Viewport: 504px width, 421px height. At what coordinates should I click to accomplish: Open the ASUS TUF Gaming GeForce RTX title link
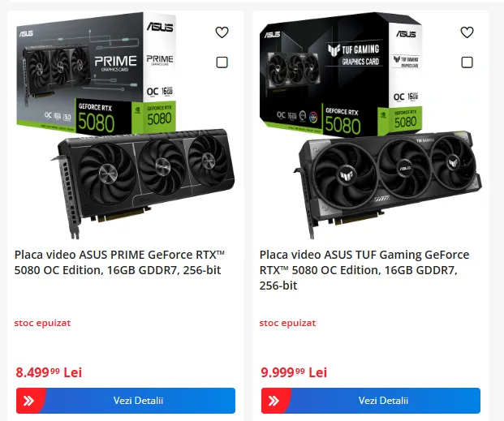click(364, 270)
